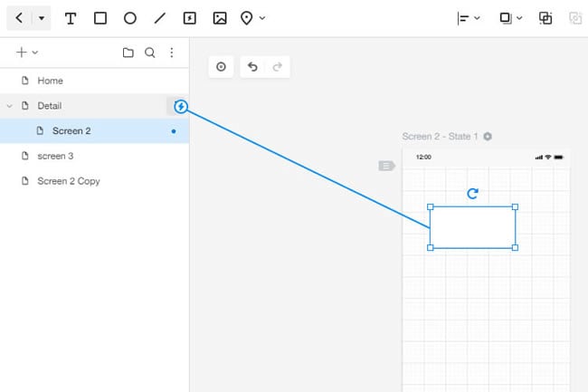Click the Redo arrow
The height and width of the screenshot is (392, 588).
278,67
